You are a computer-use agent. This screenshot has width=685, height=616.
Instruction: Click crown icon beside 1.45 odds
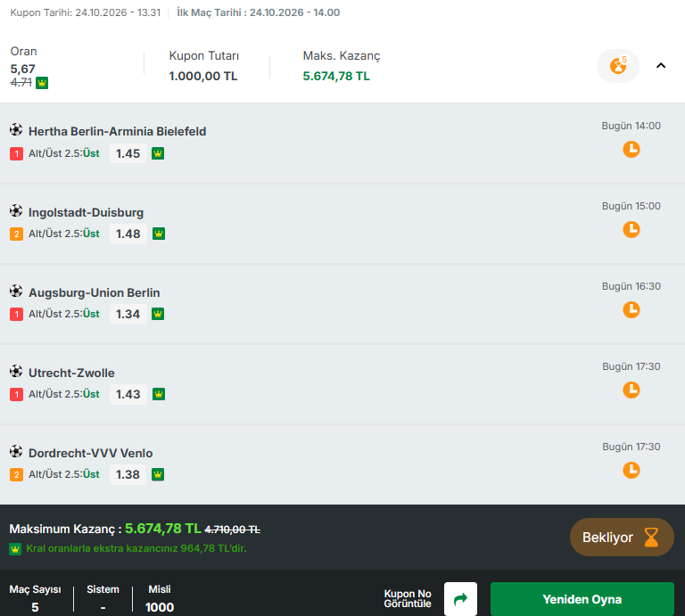[158, 153]
